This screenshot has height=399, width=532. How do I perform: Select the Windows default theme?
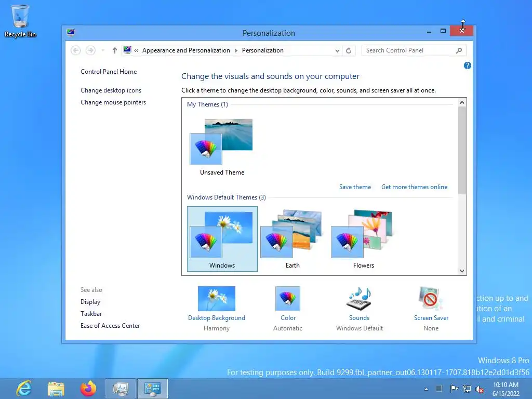pos(222,239)
